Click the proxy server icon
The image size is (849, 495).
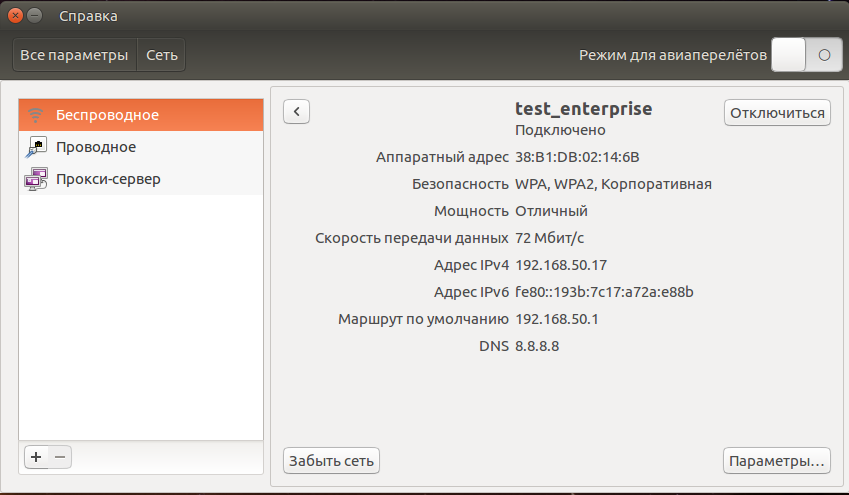pos(36,179)
